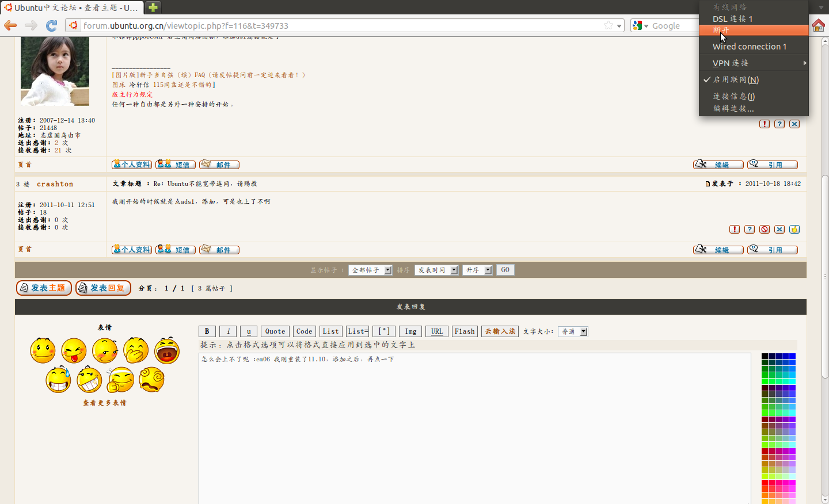Insert the hand-over-mouth giggling emoticon
This screenshot has height=504, width=829.
[136, 350]
